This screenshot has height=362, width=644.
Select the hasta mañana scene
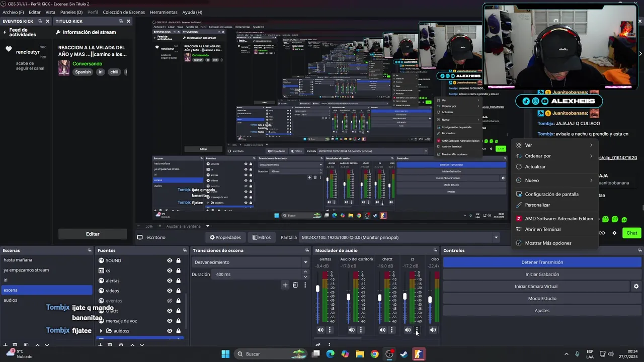tap(46, 260)
